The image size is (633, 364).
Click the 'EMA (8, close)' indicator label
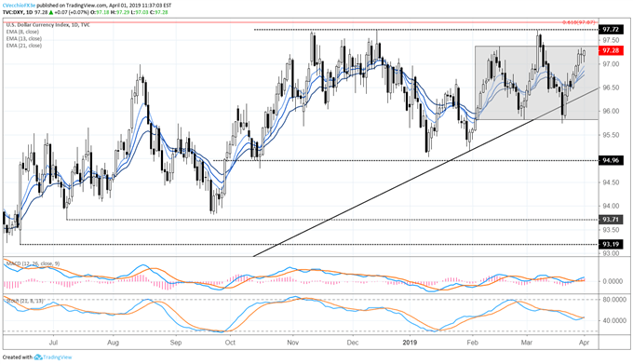(22, 32)
